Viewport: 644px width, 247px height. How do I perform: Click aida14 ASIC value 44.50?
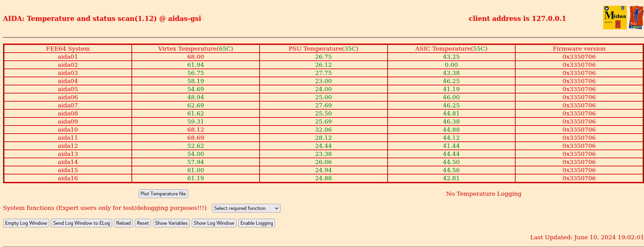click(x=451, y=162)
